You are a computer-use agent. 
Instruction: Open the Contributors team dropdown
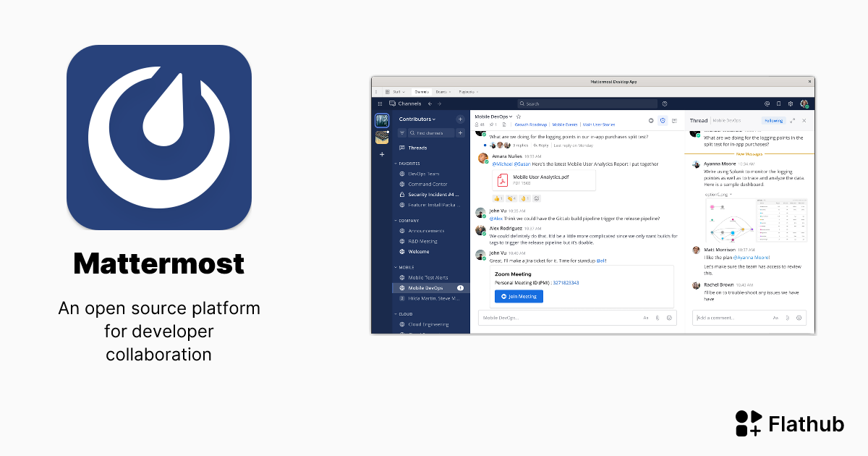[x=417, y=119]
